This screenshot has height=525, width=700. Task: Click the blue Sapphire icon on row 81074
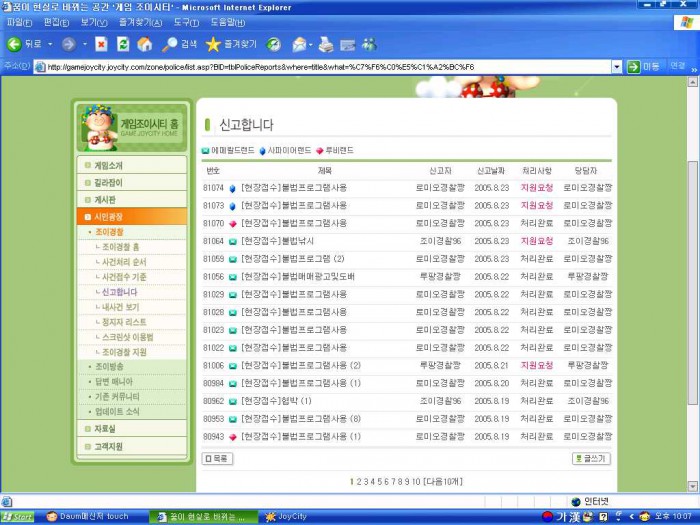232,188
